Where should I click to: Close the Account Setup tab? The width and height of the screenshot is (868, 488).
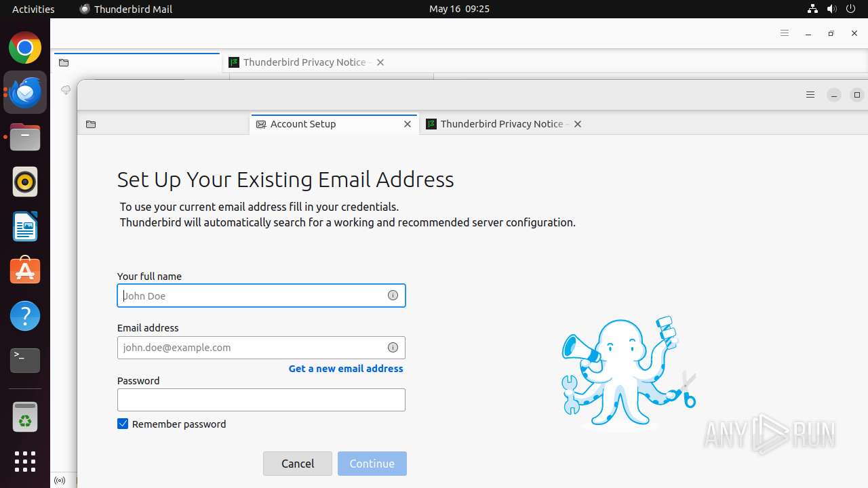pos(408,124)
